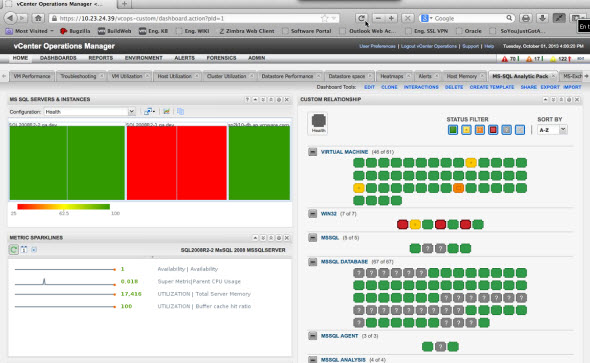Open the date controls calendar icon in Metric Sparklines
This screenshot has width=590, height=363.
coord(24,249)
